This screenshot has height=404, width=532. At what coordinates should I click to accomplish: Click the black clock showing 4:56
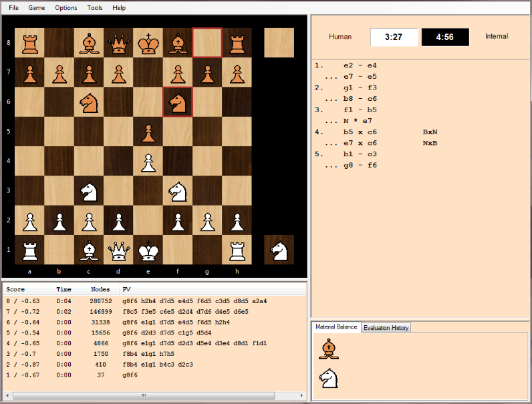pos(445,37)
